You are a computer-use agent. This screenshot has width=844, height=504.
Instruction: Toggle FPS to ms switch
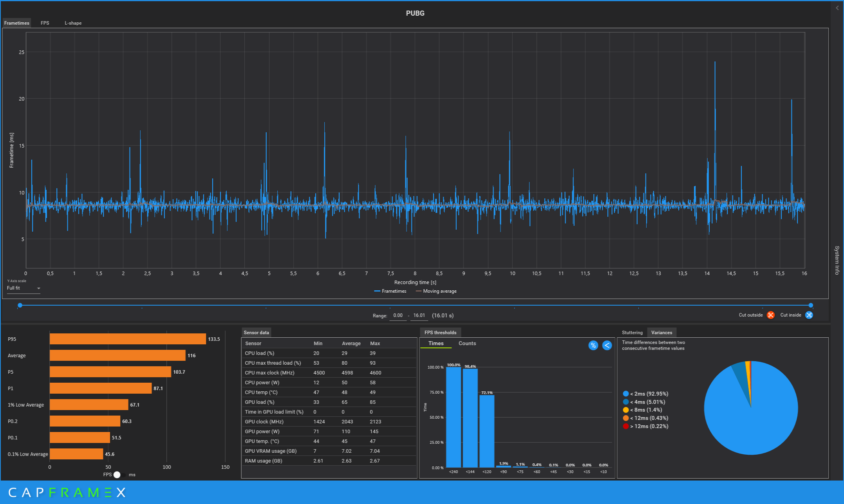(x=119, y=475)
